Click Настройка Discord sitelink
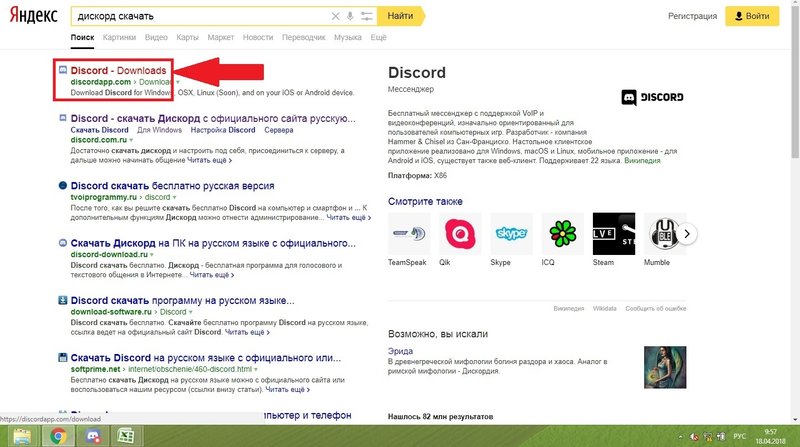The height and width of the screenshot is (447, 800). [x=223, y=130]
